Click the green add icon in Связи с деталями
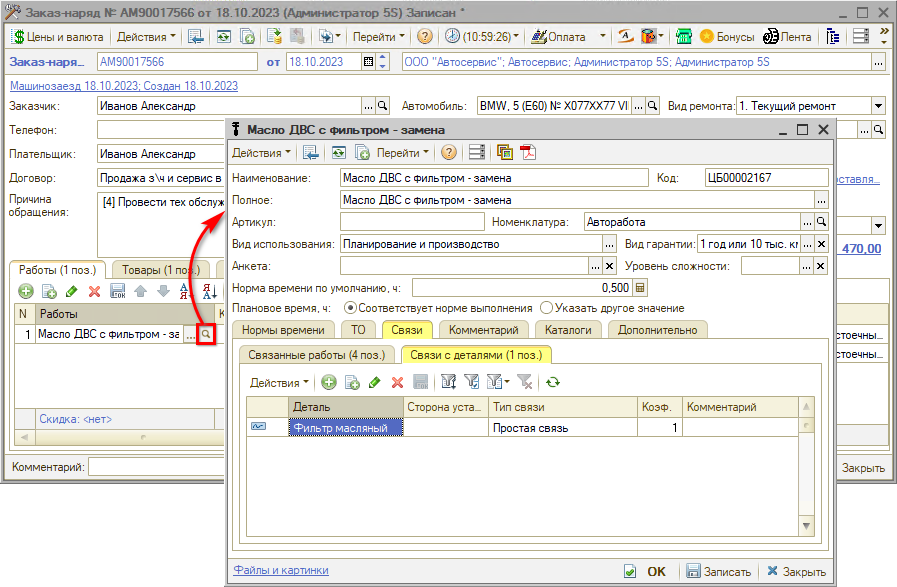 [329, 382]
